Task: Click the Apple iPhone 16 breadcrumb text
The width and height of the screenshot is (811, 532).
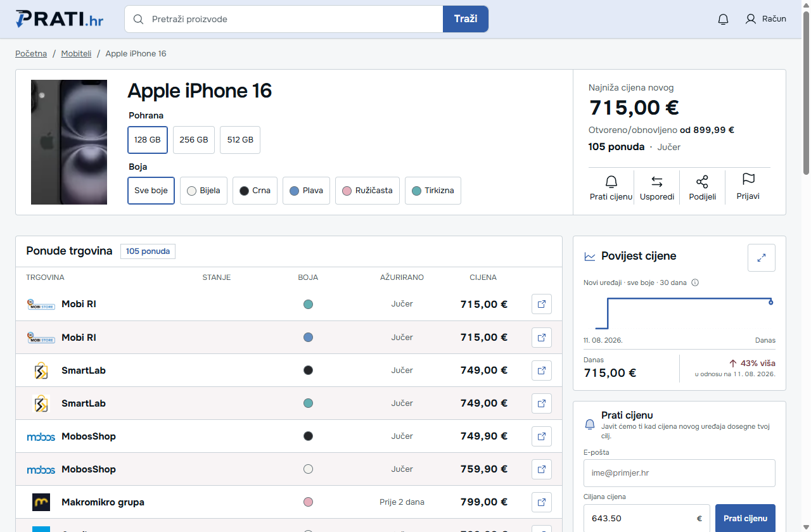Action: click(136, 54)
